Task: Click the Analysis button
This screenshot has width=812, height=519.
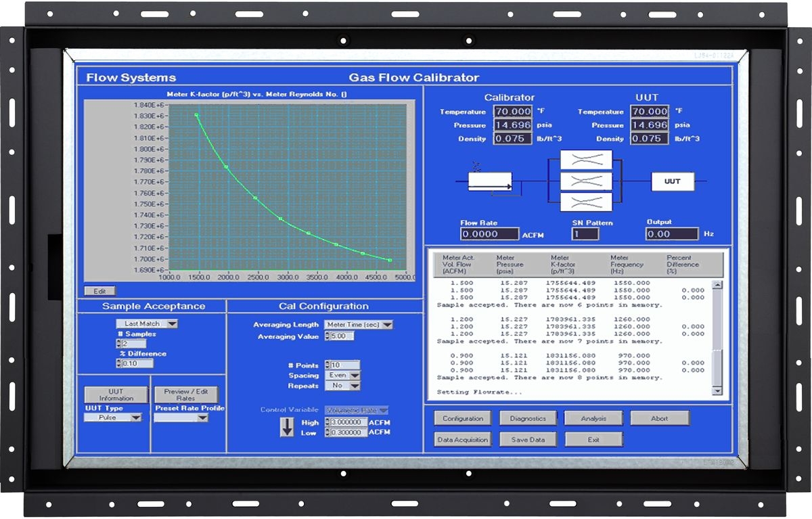Action: click(593, 418)
